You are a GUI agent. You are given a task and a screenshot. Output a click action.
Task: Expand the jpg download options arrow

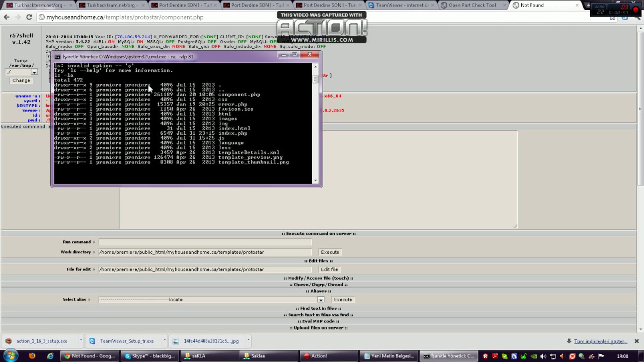pos(248,340)
